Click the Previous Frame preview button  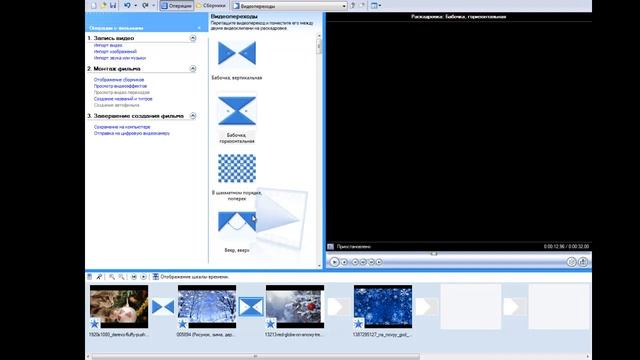(x=363, y=262)
